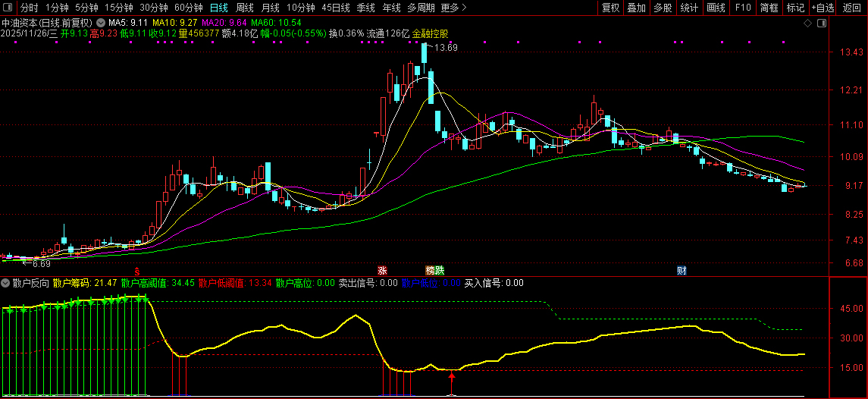868x399 pixels.
Task: Click the red '$' marker below chart
Action: pyautogui.click(x=136, y=270)
